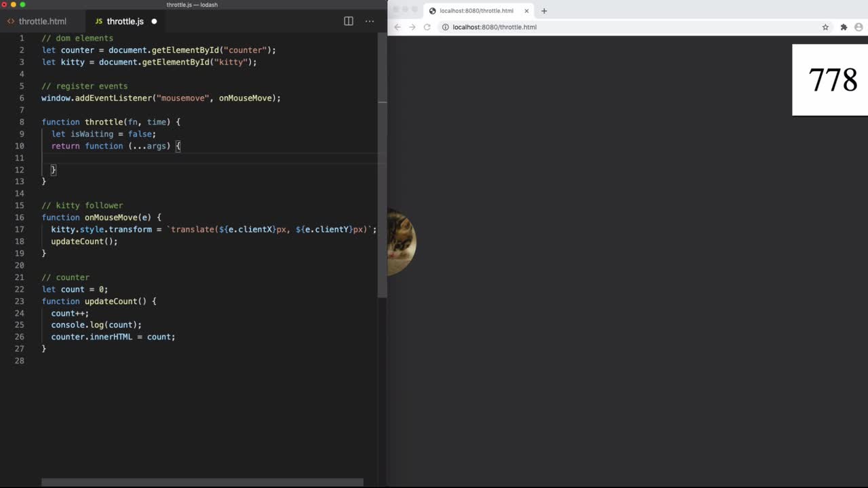Viewport: 868px width, 488px height.
Task: Click "...args" parameter on line 10
Action: click(149, 146)
